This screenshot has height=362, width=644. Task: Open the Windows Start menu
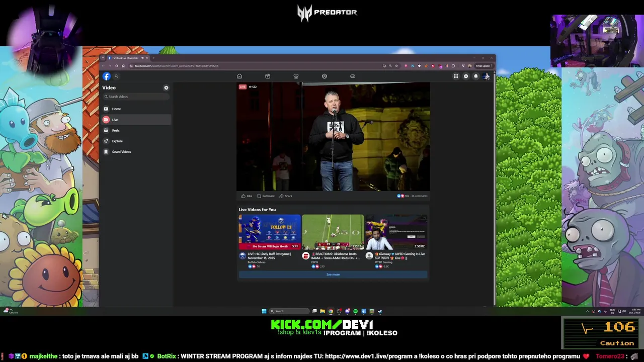tap(264, 311)
